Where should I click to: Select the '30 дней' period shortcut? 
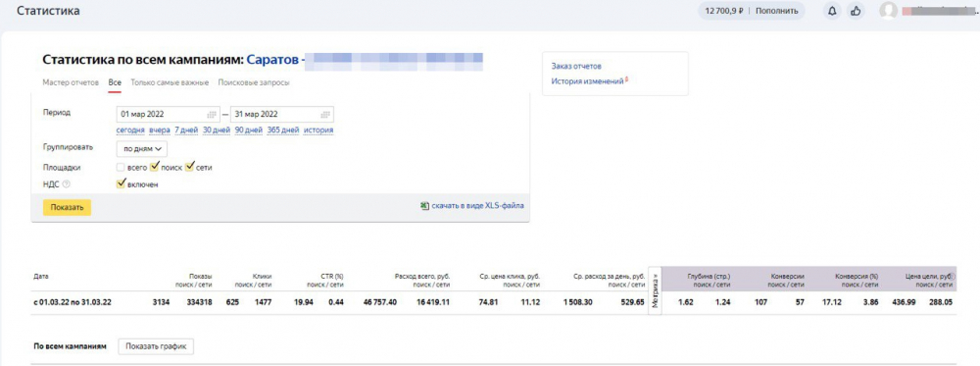tap(217, 131)
